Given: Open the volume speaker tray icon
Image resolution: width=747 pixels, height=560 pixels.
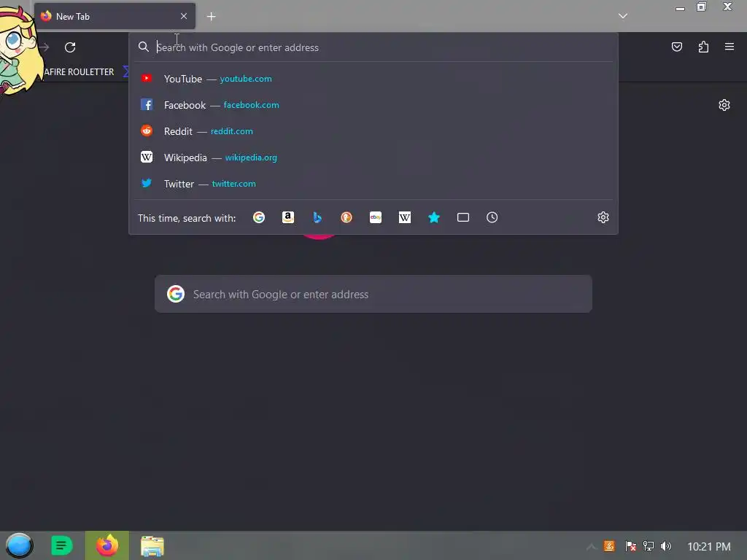Looking at the screenshot, I should point(665,546).
